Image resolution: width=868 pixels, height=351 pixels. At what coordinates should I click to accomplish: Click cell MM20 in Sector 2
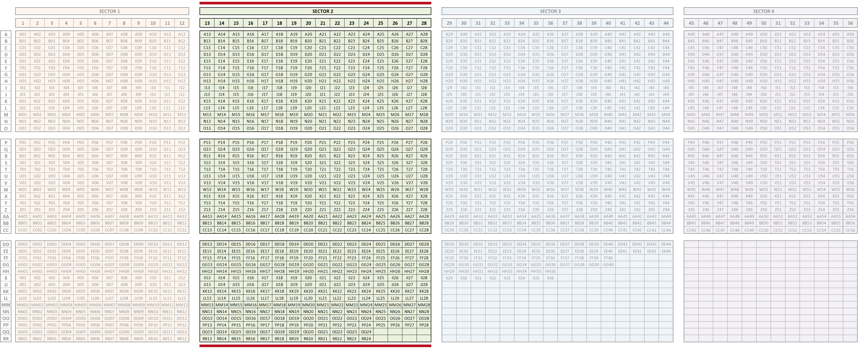pyautogui.click(x=308, y=305)
